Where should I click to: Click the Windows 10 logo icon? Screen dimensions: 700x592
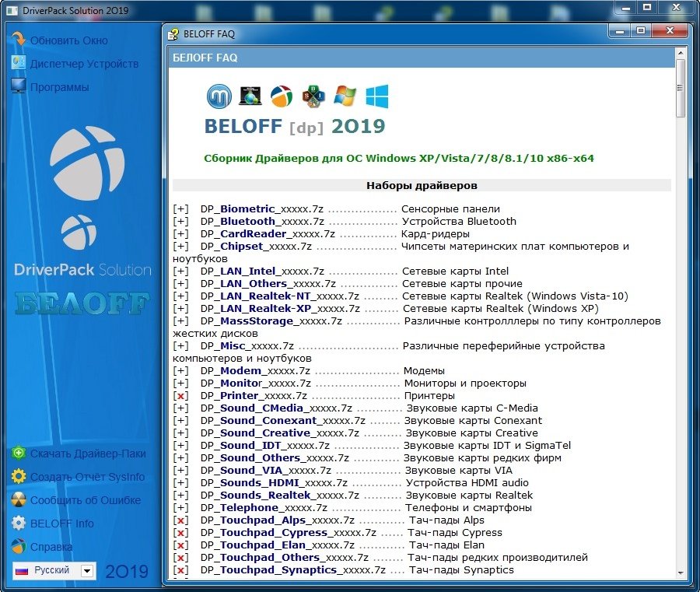coord(376,96)
